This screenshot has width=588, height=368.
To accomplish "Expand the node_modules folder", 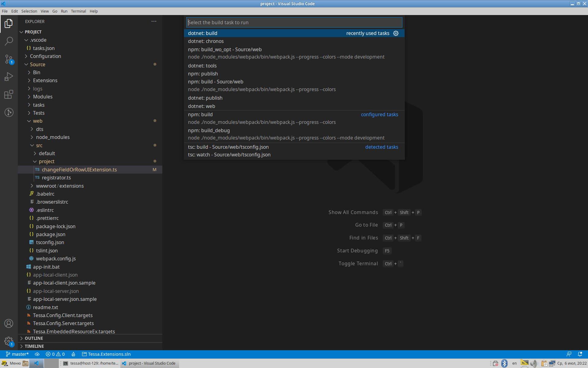I will coord(53,137).
